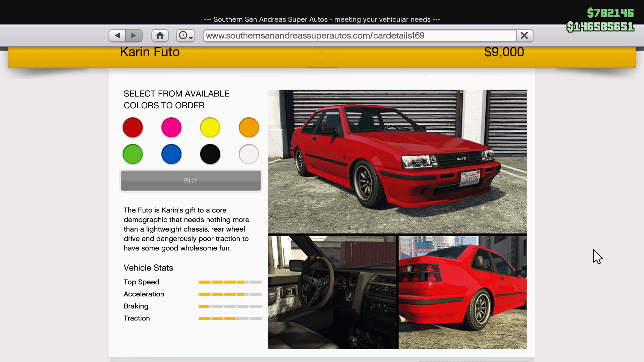The width and height of the screenshot is (644, 362).
Task: Pick the black color swatch
Action: [x=210, y=154]
